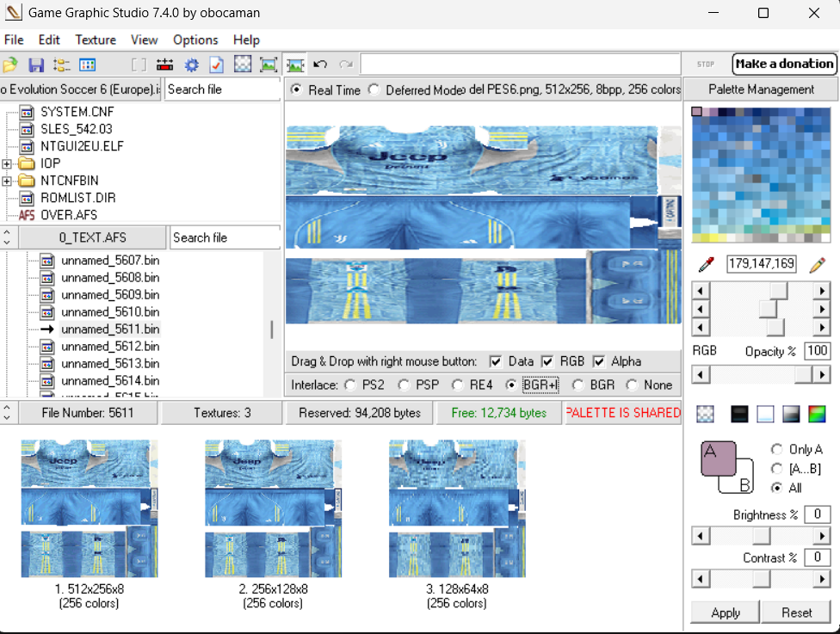Click the Reset button
The image size is (840, 634).
click(796, 612)
